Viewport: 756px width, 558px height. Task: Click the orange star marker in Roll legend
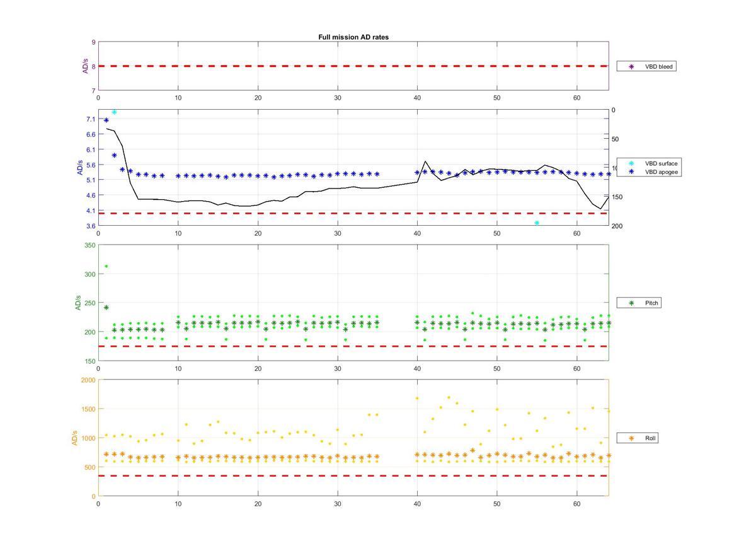(631, 438)
